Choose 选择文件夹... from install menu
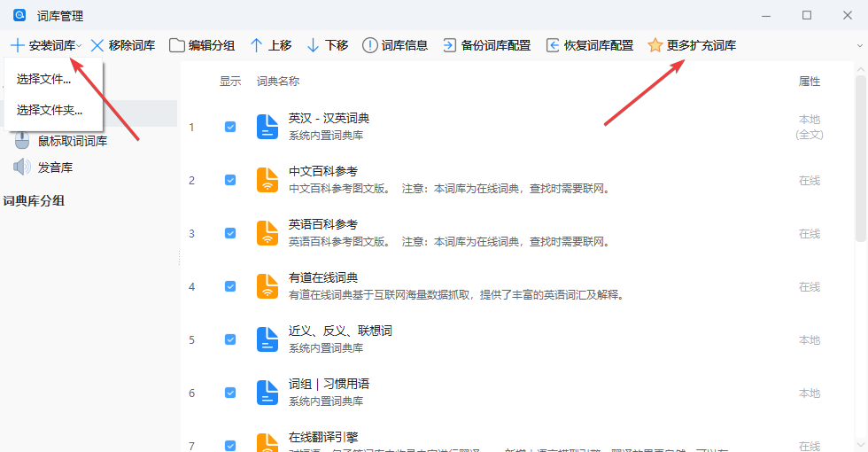868x452 pixels. point(50,111)
